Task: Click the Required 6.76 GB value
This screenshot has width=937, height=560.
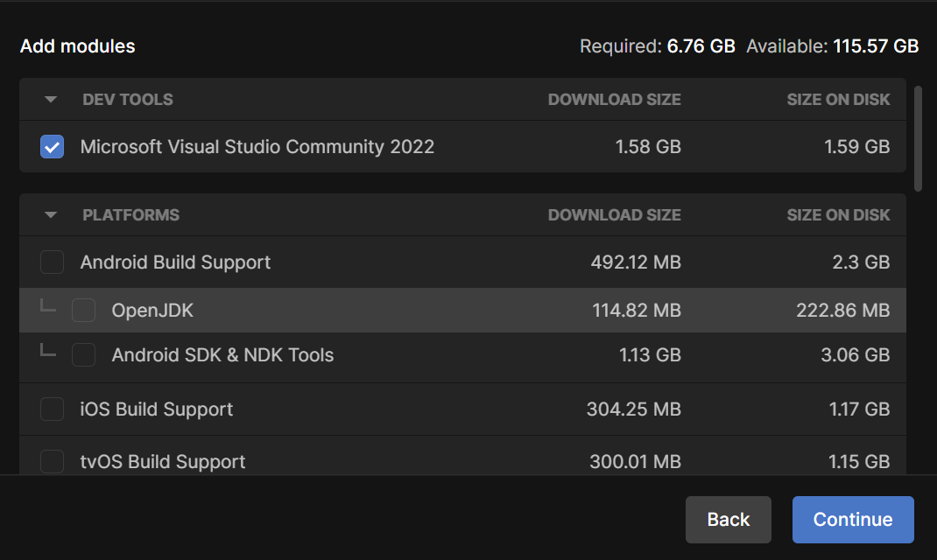Action: pos(701,46)
